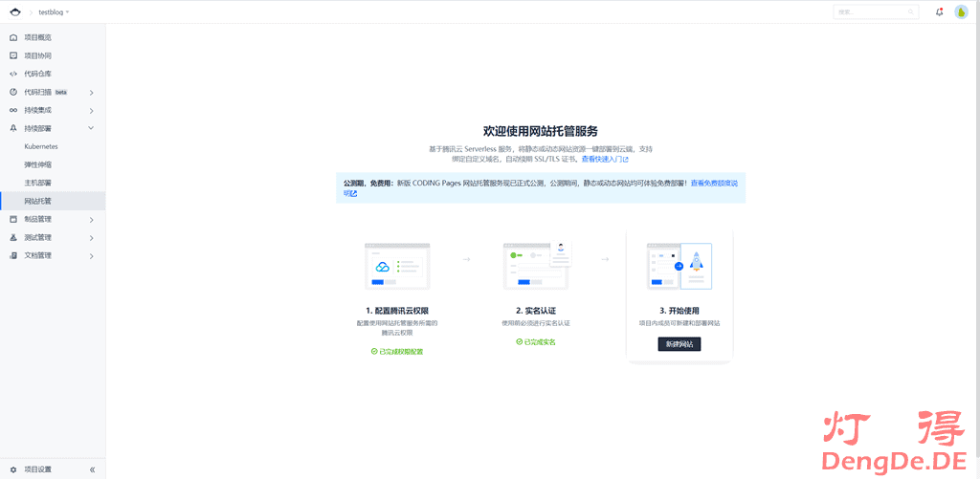Click the CODING monkey logo icon
980x479 pixels.
point(15,11)
